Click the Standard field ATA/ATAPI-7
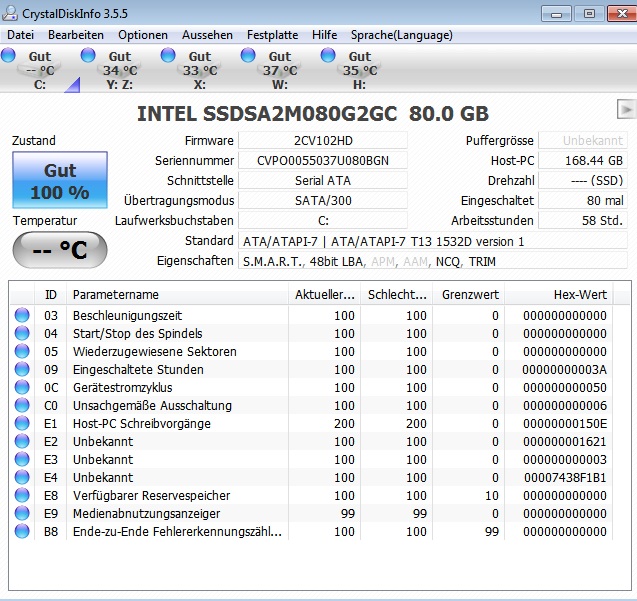The width and height of the screenshot is (637, 601). click(433, 241)
